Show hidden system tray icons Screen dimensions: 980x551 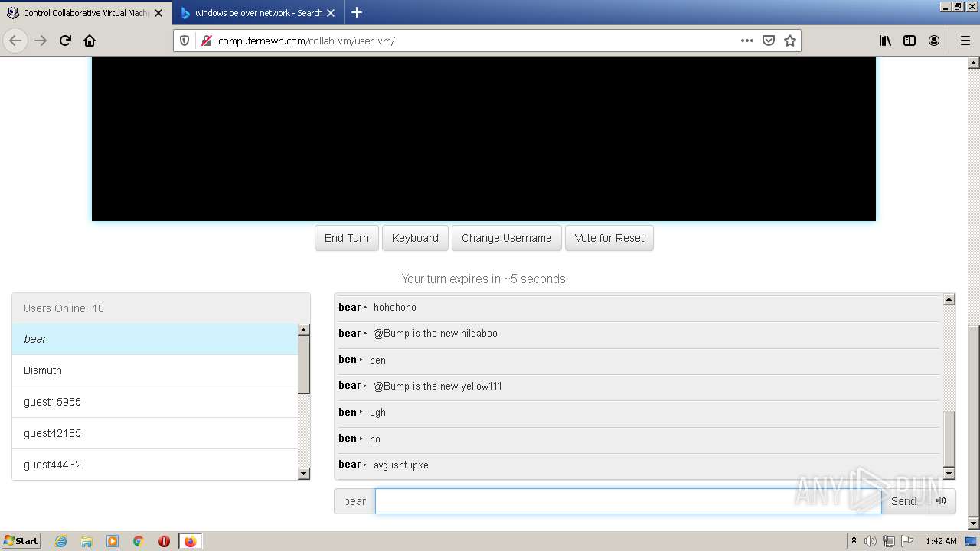(x=854, y=541)
